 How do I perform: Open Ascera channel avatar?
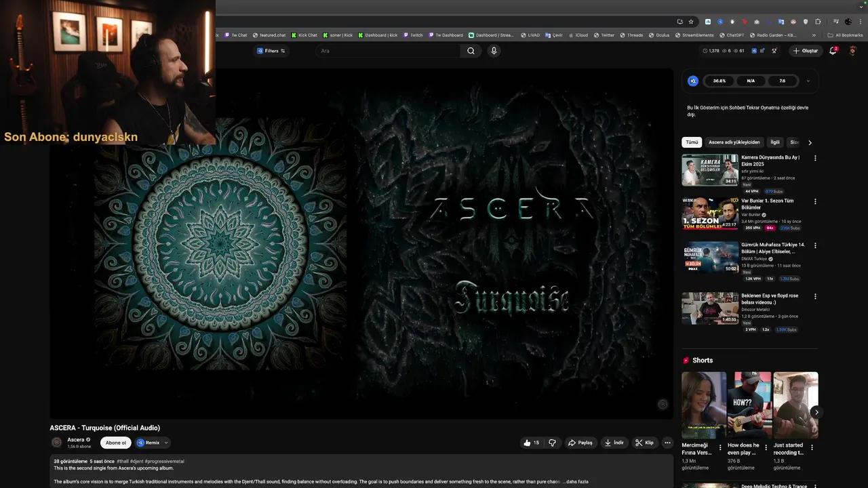[x=57, y=443]
